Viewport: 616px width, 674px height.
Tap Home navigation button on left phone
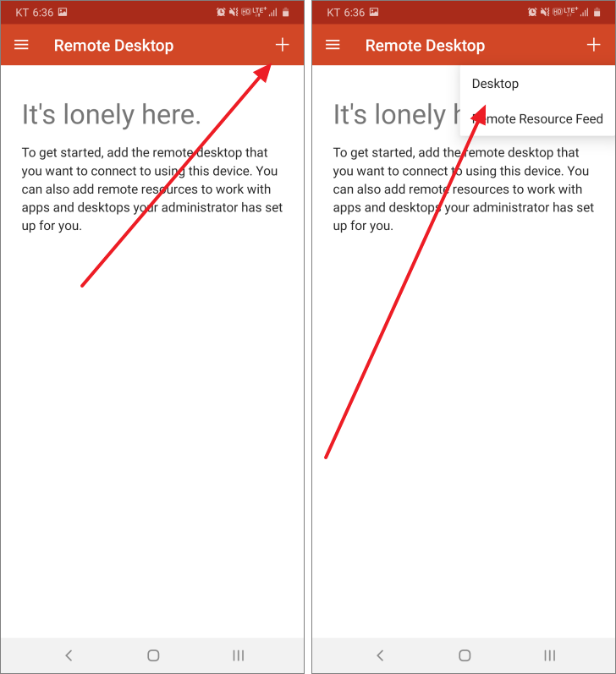coord(153,655)
